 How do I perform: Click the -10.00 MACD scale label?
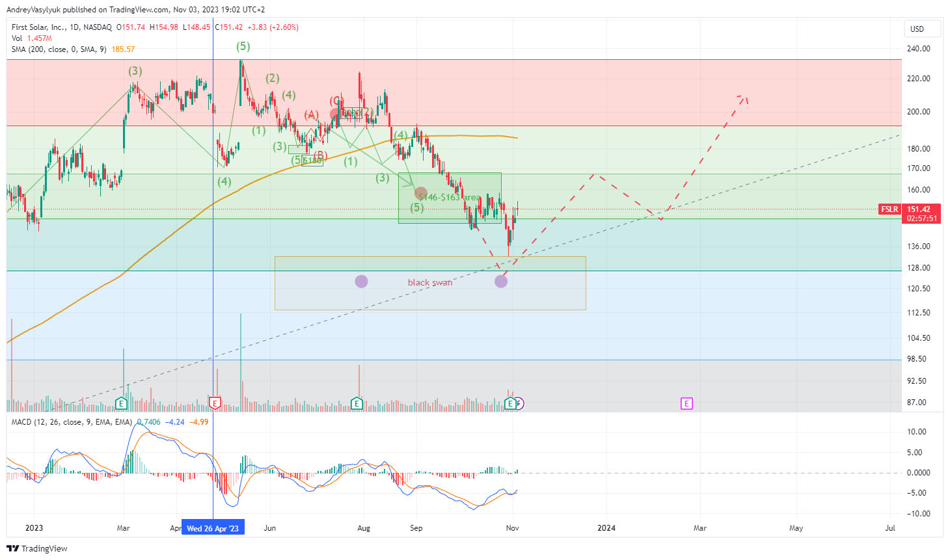coord(919,514)
